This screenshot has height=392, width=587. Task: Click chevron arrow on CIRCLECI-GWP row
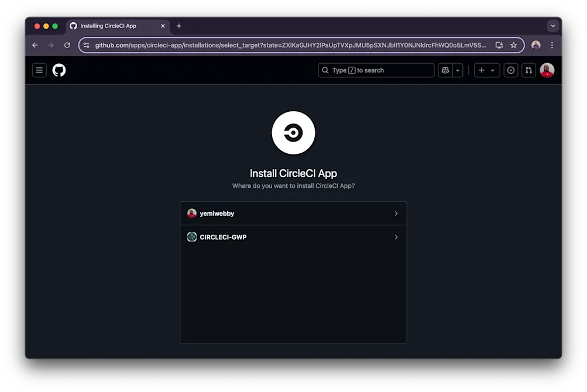pyautogui.click(x=396, y=237)
